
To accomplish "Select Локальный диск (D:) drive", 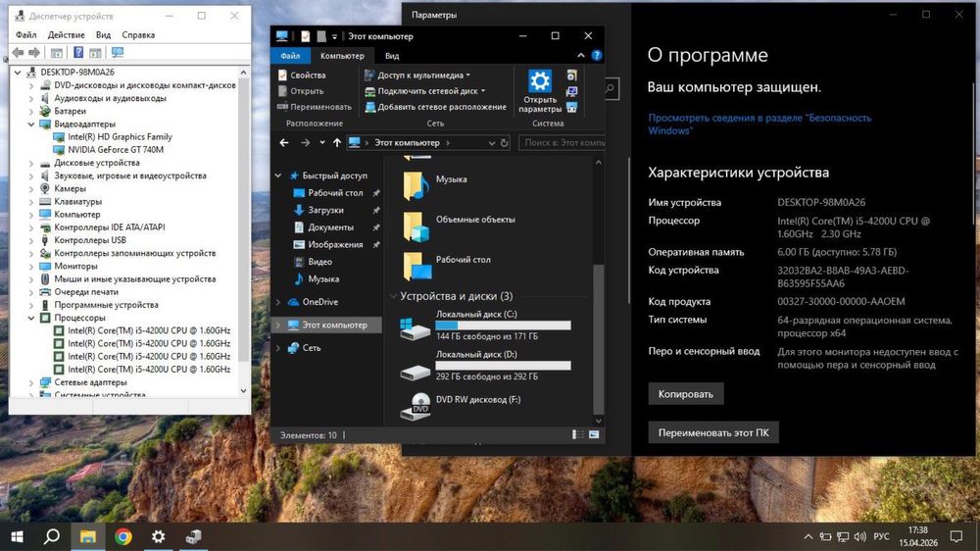I will pos(486,366).
